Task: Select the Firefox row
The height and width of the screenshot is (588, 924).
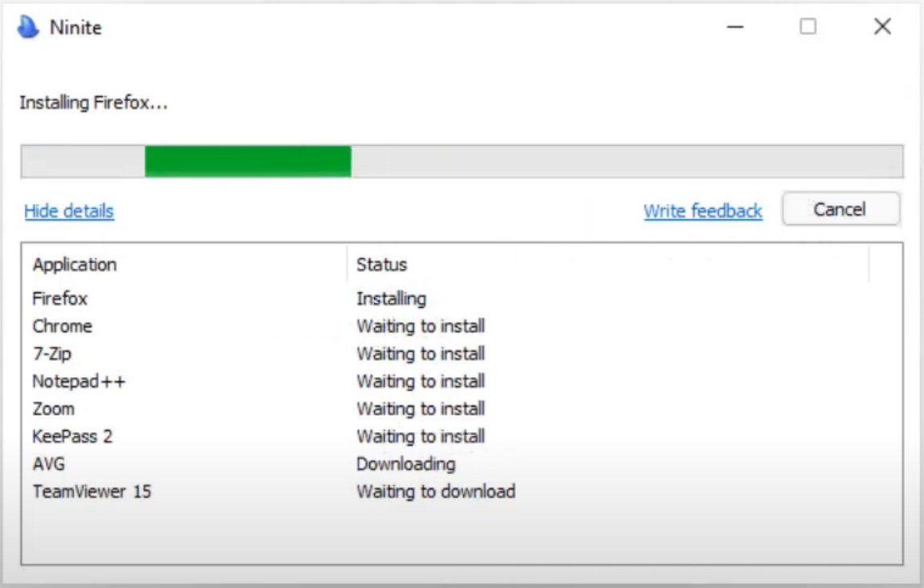Action: click(x=462, y=298)
